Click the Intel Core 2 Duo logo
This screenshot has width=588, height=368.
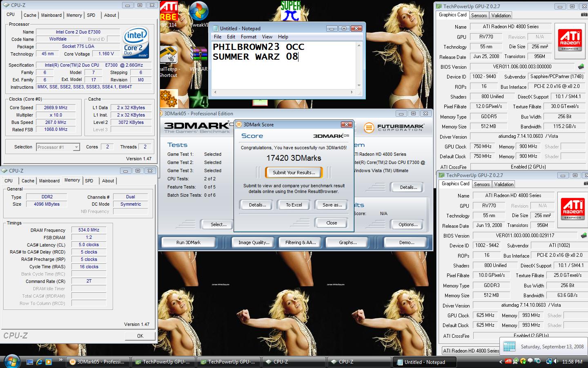(136, 43)
